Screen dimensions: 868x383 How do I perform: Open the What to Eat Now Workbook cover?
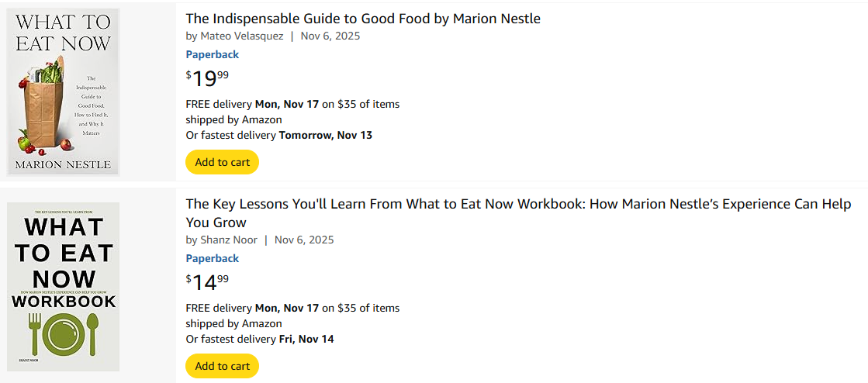(64, 286)
